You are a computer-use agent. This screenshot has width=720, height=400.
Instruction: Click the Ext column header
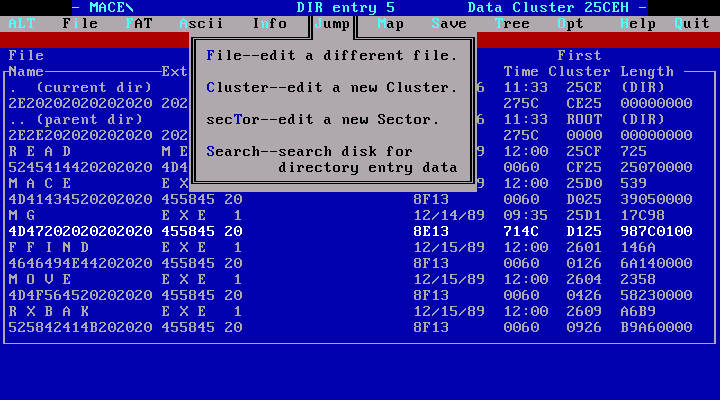[174, 72]
